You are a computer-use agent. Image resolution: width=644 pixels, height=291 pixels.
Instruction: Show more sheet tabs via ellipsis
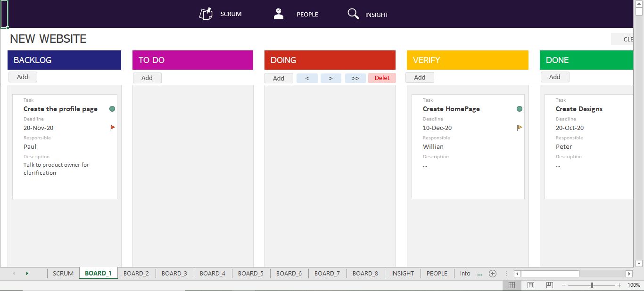pos(480,274)
